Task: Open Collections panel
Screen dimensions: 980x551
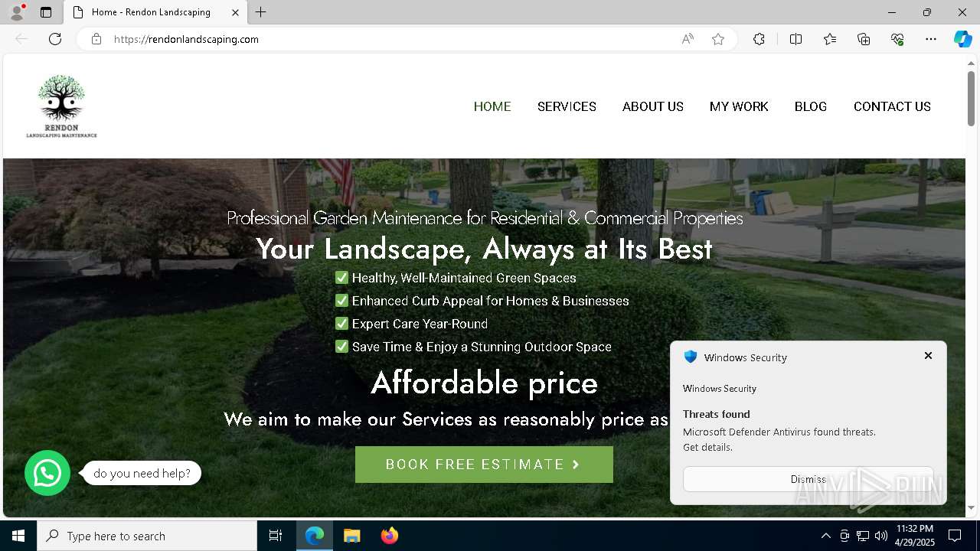Action: [864, 39]
